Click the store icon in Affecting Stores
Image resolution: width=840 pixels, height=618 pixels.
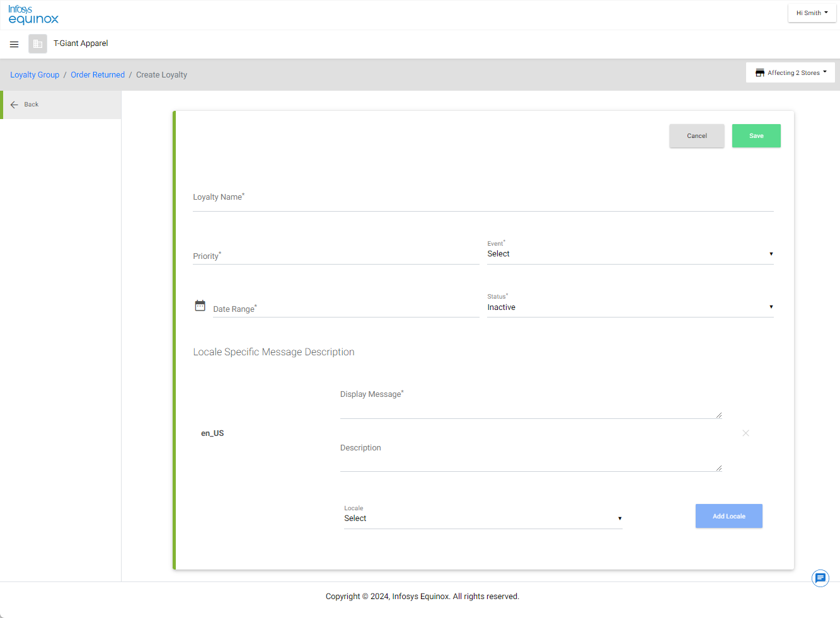pyautogui.click(x=760, y=73)
